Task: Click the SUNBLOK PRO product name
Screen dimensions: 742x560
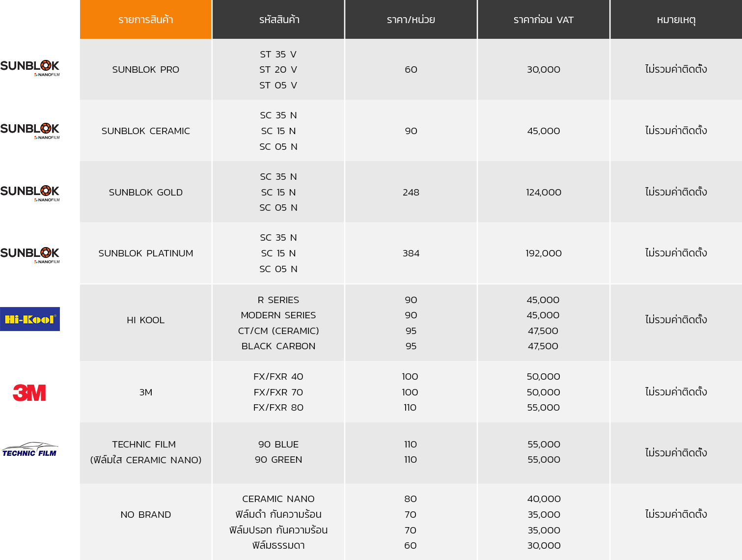Action: pos(146,70)
